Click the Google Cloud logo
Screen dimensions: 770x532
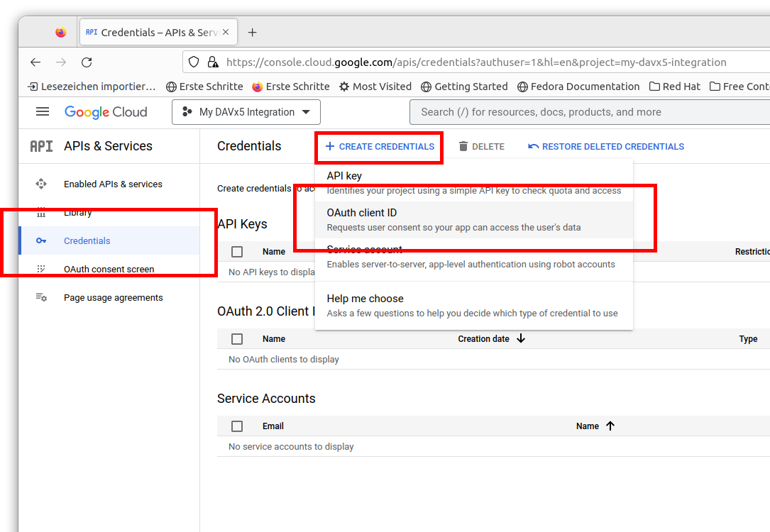pyautogui.click(x=106, y=112)
